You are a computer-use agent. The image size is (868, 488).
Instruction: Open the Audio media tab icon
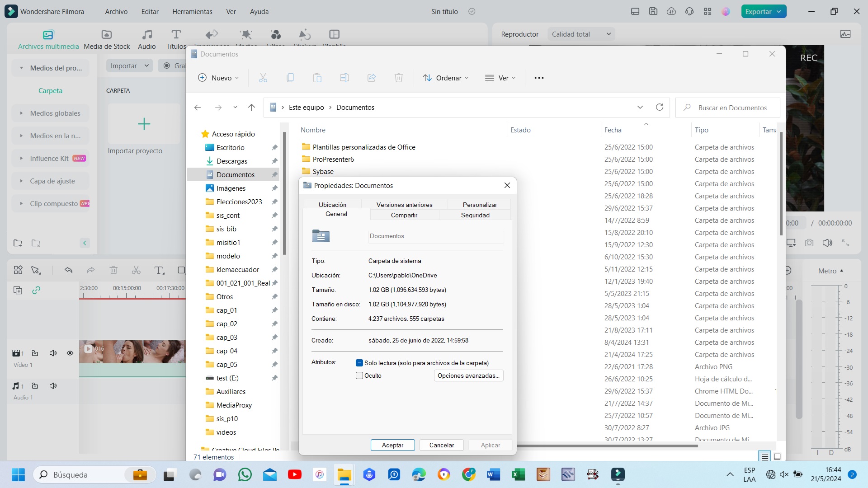pos(147,35)
